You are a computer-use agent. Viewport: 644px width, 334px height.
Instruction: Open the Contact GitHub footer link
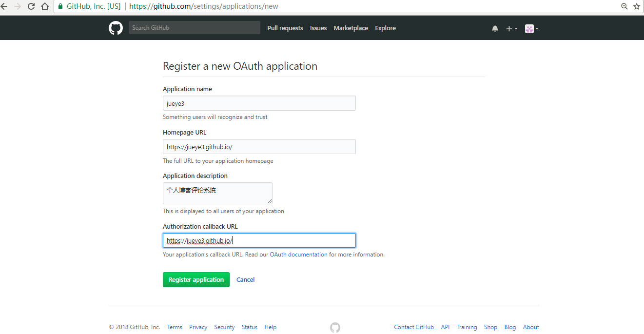pyautogui.click(x=414, y=327)
